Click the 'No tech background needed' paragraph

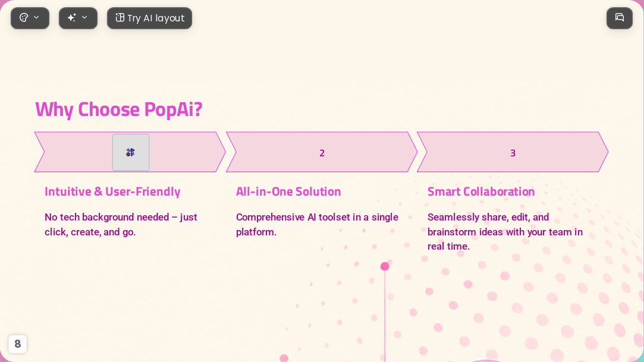click(121, 225)
